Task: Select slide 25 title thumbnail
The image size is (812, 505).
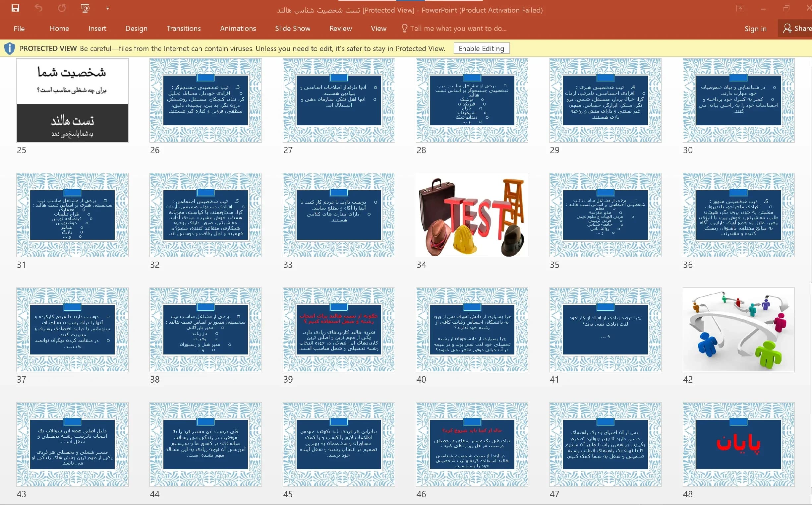Action: coord(73,100)
